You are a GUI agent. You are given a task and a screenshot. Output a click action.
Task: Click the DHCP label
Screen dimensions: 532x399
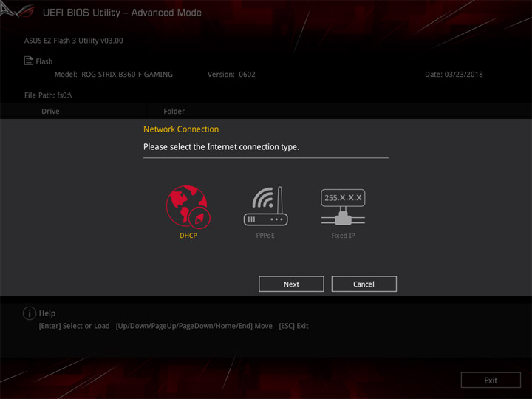click(188, 236)
